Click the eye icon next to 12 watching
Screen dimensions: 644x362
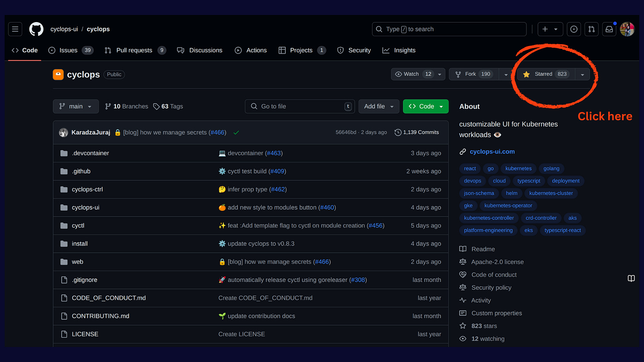coord(463,339)
